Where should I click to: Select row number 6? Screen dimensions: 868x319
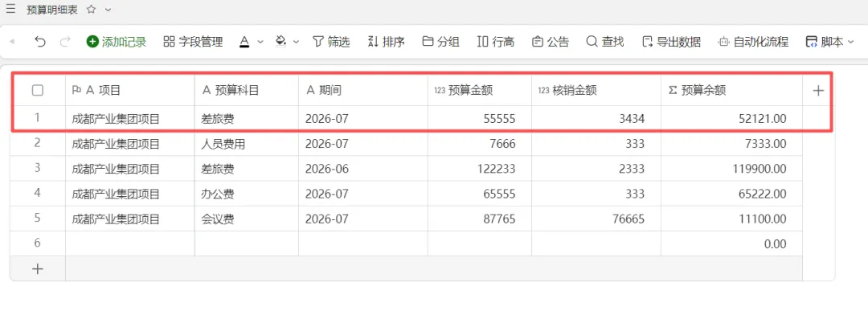(x=38, y=243)
